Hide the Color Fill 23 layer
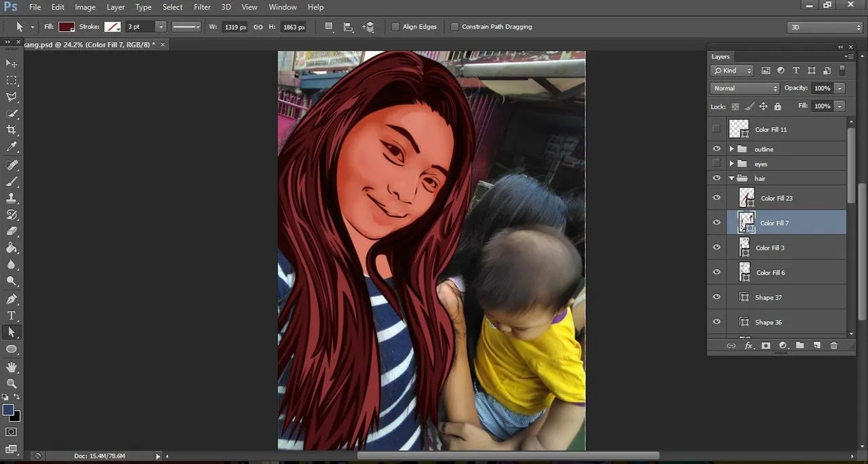Viewport: 868px width, 464px height. pos(716,198)
